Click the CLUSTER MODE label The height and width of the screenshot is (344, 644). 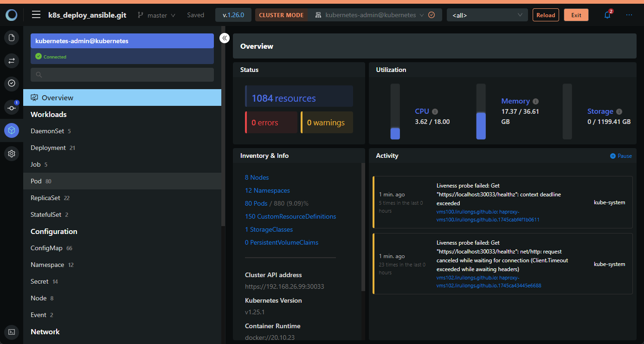pyautogui.click(x=281, y=15)
